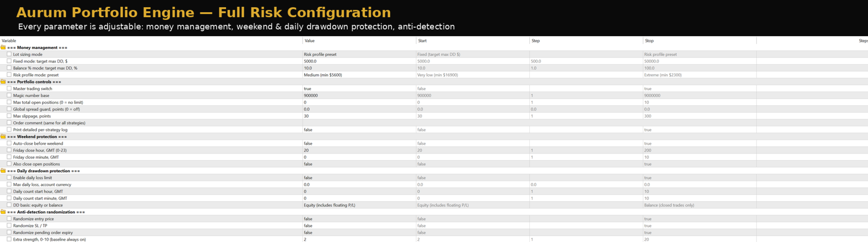Click the Stop column header
Screen dimensions: 868x242
[700, 41]
